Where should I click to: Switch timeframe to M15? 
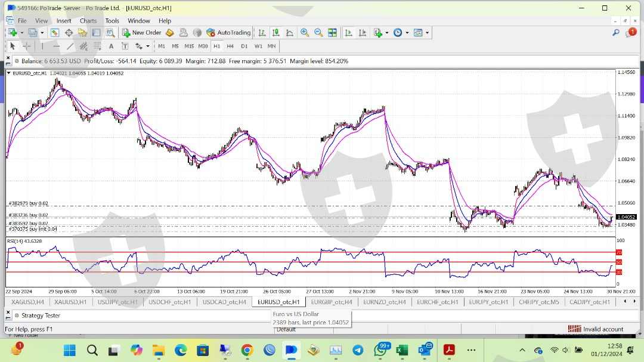tap(189, 46)
